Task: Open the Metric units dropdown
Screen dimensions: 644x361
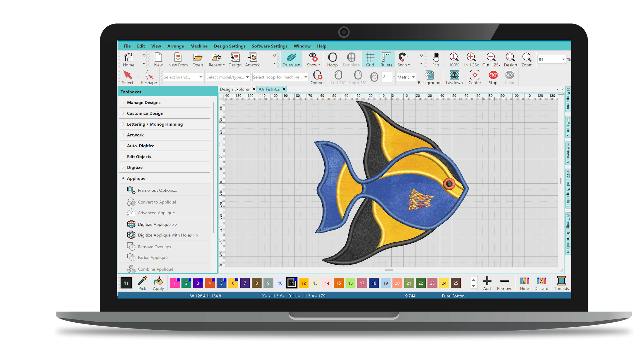Action: click(406, 77)
